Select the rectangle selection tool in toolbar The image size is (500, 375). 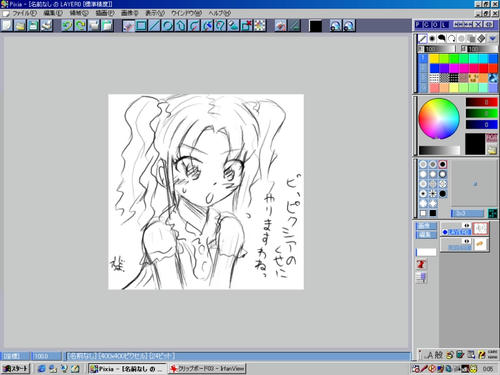click(x=141, y=26)
